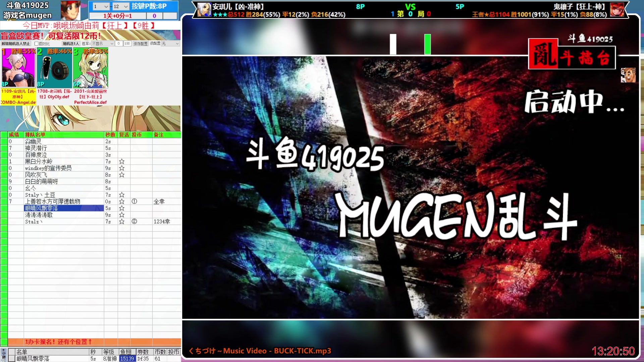Click the 随机选1人 button
Image resolution: width=644 pixels, height=362 pixels.
(71, 44)
